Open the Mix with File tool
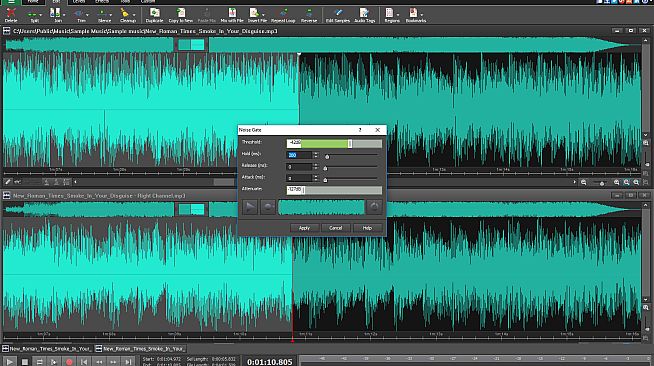This screenshot has width=654, height=366. (x=232, y=15)
